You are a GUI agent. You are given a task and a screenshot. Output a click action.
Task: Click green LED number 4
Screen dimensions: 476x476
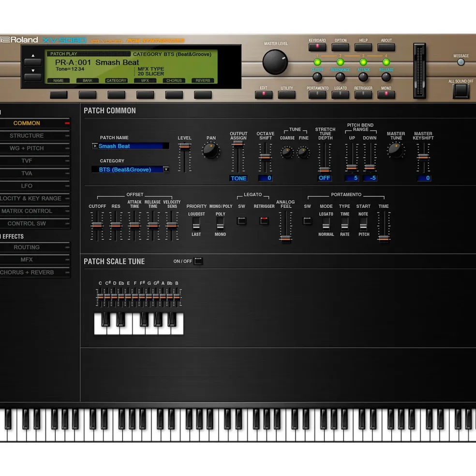pos(386,62)
